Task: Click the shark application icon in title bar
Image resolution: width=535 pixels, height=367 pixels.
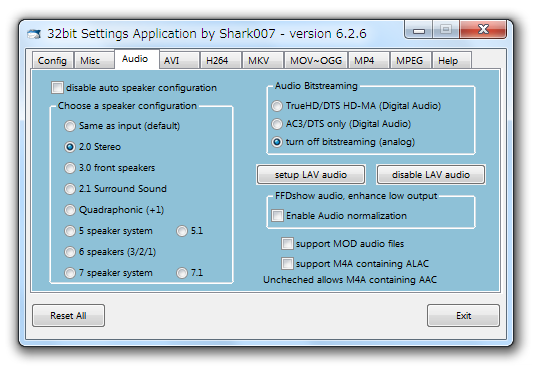Action: coord(34,34)
